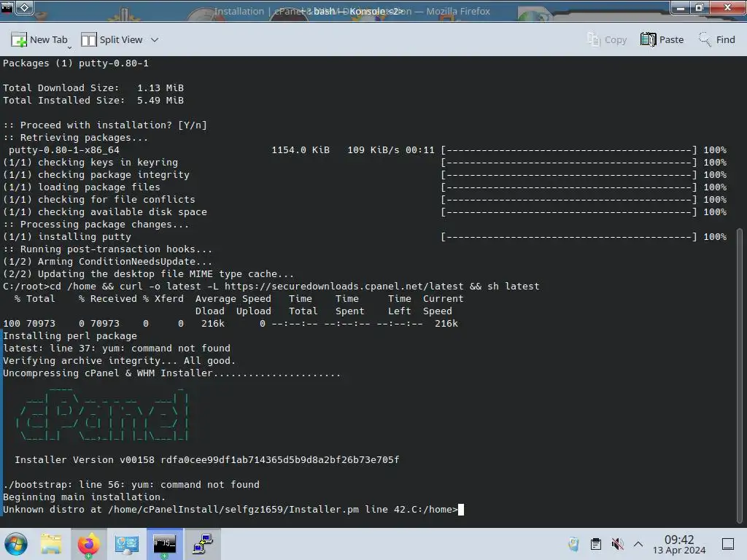
Task: Paste clipboard contents using Paste button
Action: click(x=662, y=40)
